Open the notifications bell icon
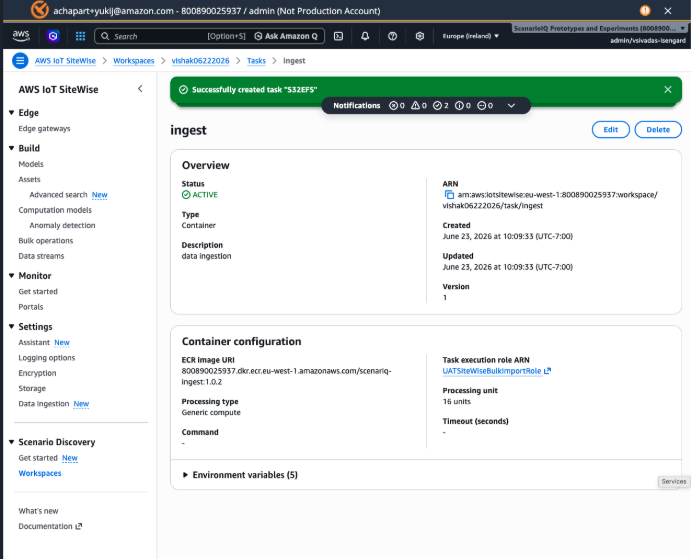This screenshot has height=559, width=691. [365, 36]
